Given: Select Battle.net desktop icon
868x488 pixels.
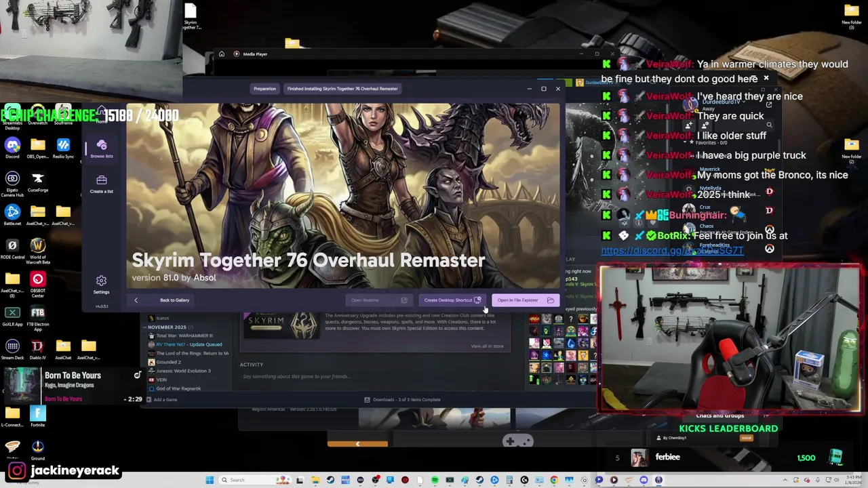Looking at the screenshot, I should [12, 216].
